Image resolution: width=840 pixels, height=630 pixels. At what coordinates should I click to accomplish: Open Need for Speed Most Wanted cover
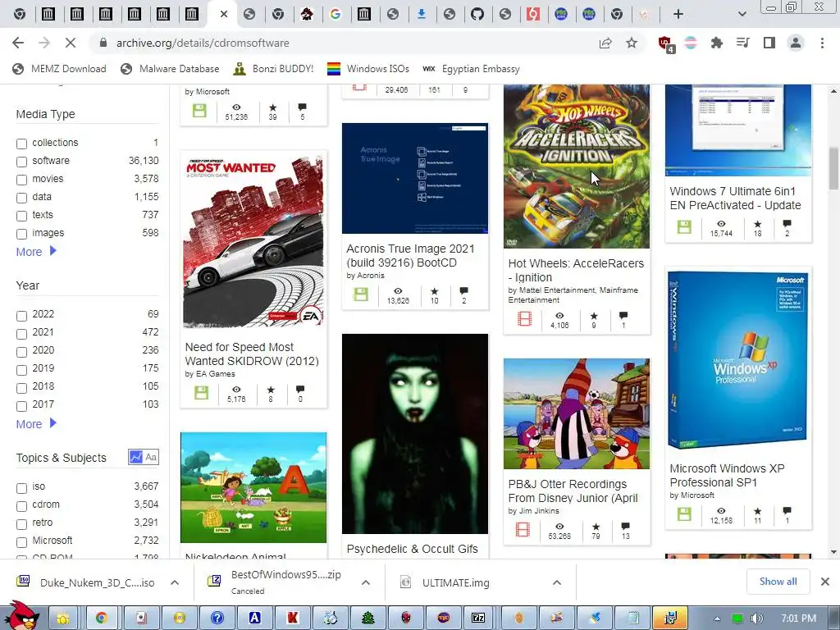coord(253,240)
